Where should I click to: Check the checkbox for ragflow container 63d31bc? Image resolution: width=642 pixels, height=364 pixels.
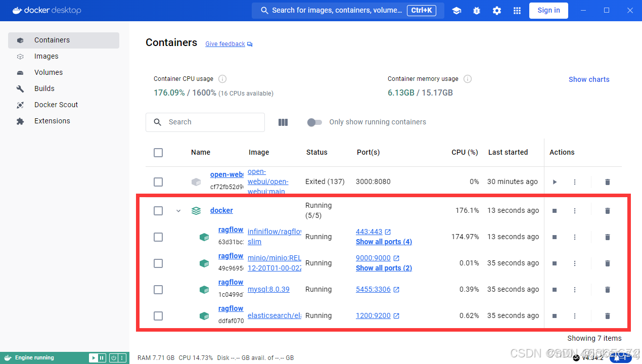[158, 237]
